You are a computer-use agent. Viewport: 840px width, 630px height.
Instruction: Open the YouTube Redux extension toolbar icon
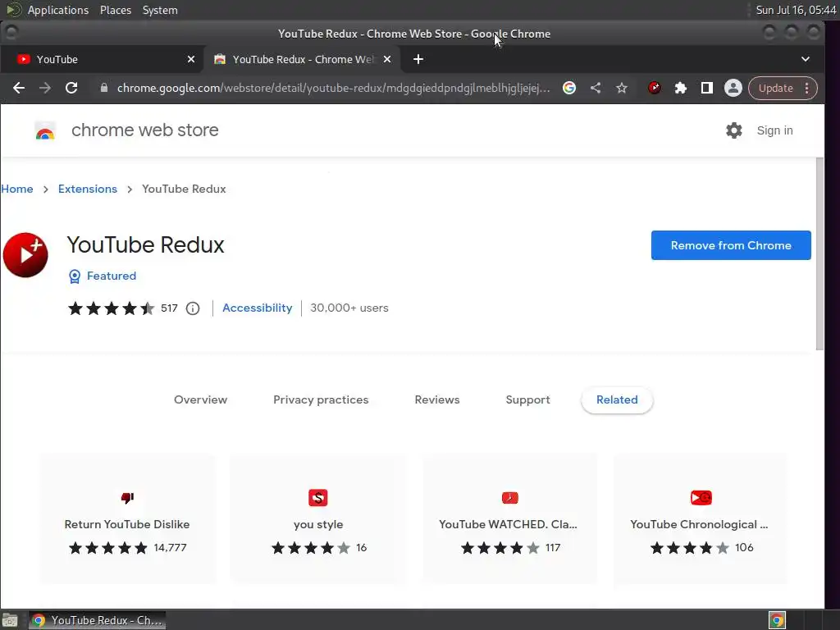654,88
